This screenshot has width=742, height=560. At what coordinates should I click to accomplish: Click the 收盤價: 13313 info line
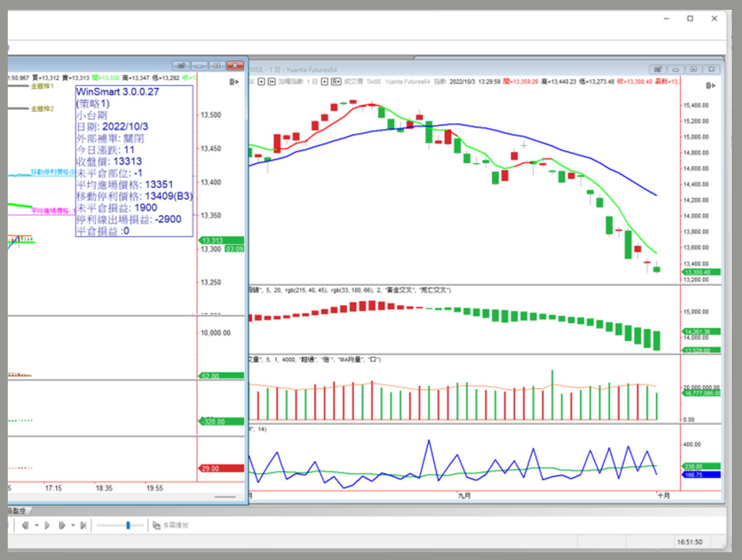click(x=109, y=161)
